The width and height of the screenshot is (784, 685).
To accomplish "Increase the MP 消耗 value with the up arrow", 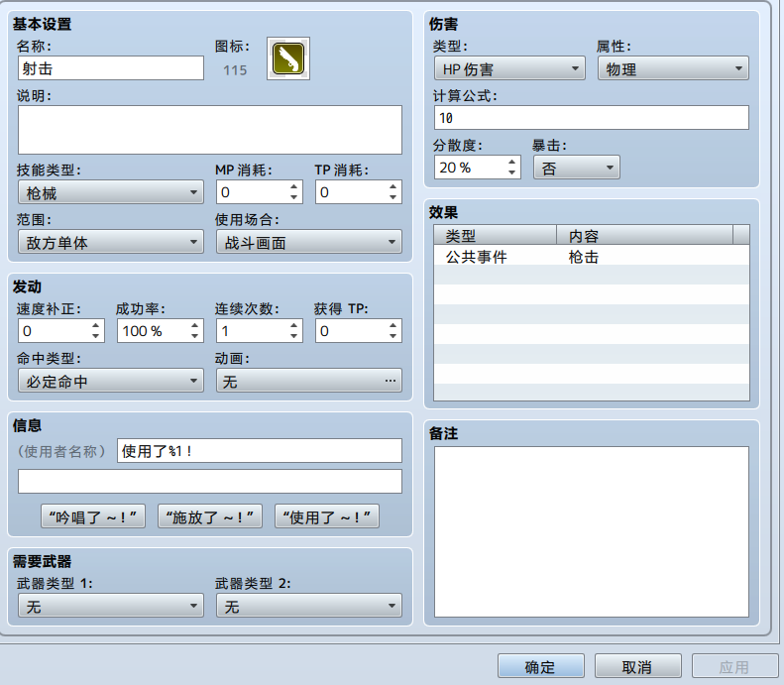I will pyautogui.click(x=293, y=186).
